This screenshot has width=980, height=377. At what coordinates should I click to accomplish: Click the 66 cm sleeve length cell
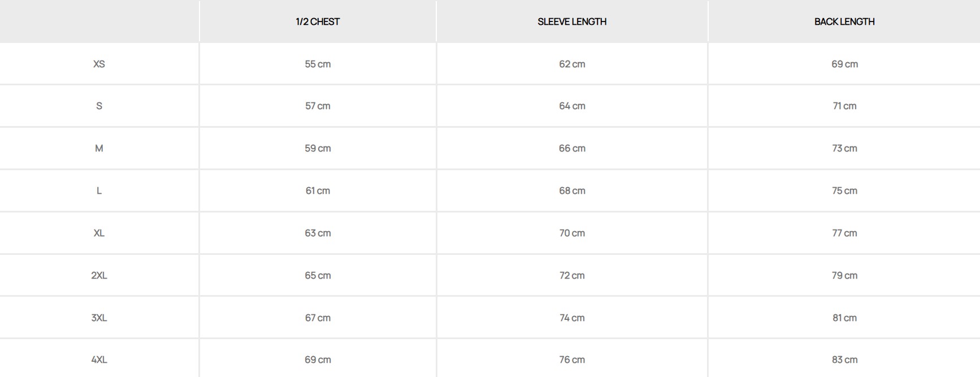tap(572, 148)
